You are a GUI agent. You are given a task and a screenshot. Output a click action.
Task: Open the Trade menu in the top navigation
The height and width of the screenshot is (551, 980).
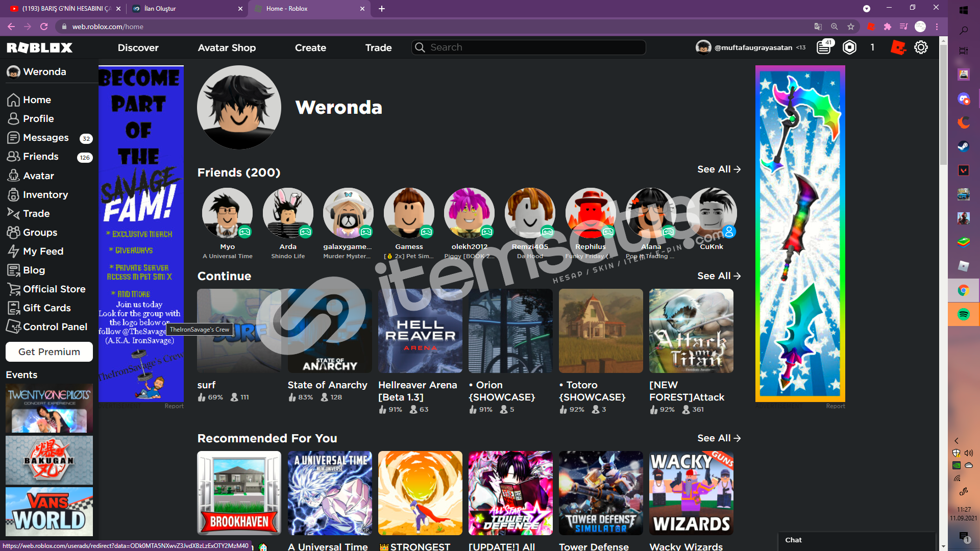click(378, 47)
